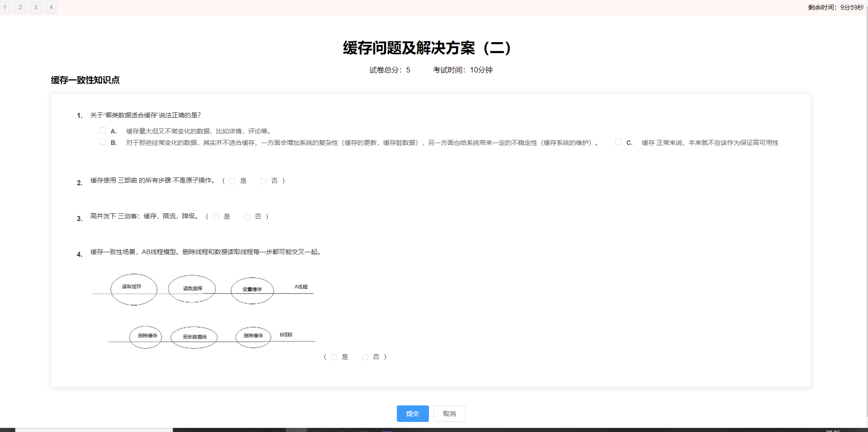
Task: Jump to question 1 navigation button
Action: 5,7
